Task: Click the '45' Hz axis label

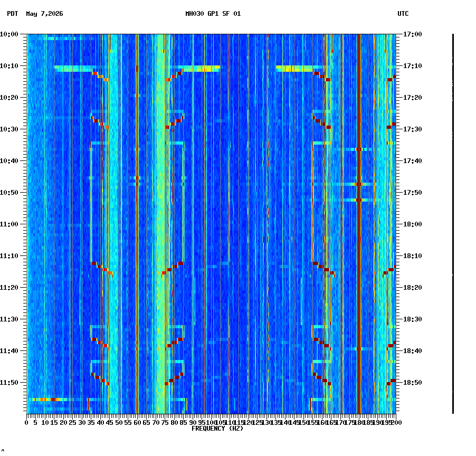Action: pos(110,423)
